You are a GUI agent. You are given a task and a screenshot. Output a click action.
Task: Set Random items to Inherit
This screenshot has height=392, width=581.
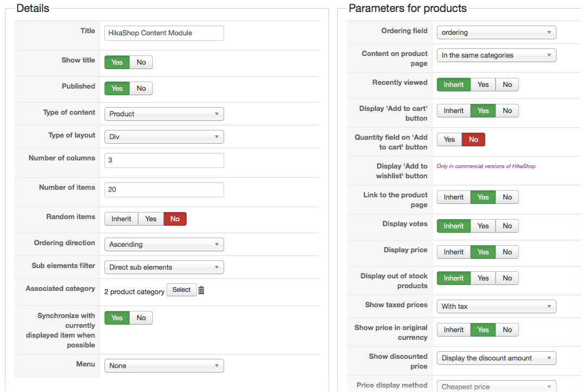[x=121, y=219]
